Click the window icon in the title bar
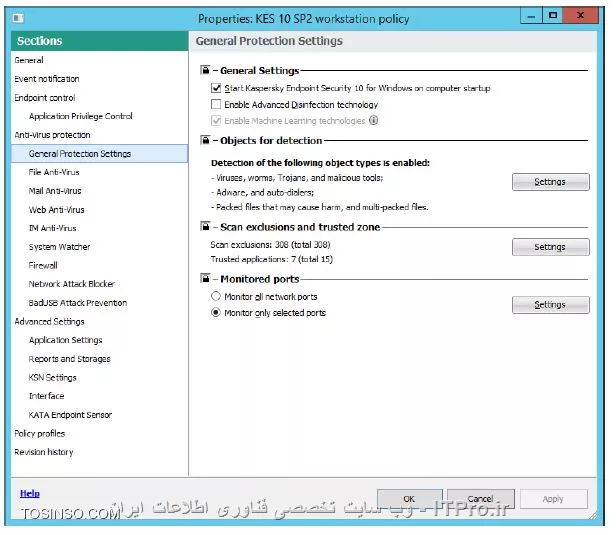The width and height of the screenshot is (616, 535). point(18,18)
